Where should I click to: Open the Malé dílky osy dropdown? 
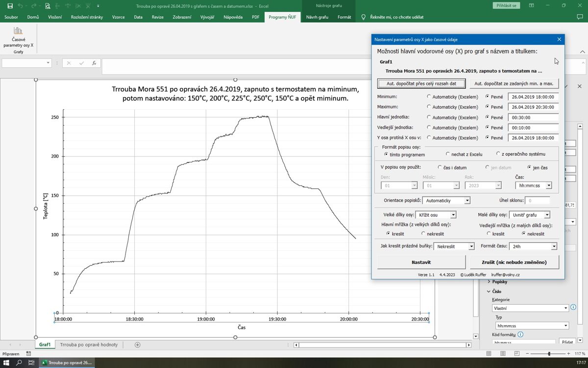tap(547, 215)
